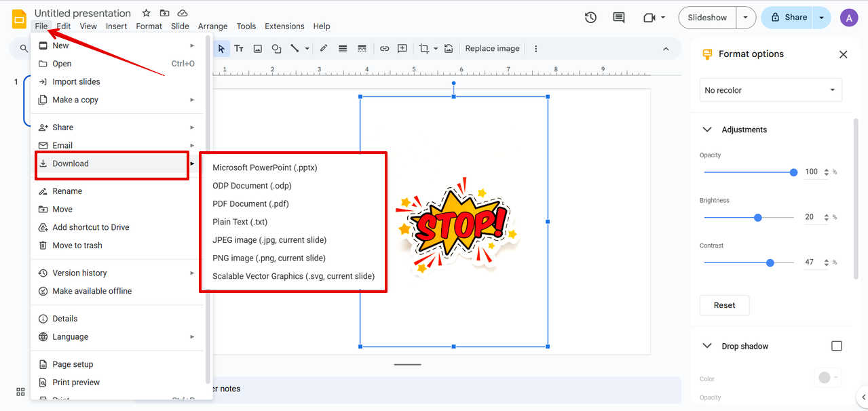Enable the Drop shadow checkbox
868x411 pixels.
[836, 346]
